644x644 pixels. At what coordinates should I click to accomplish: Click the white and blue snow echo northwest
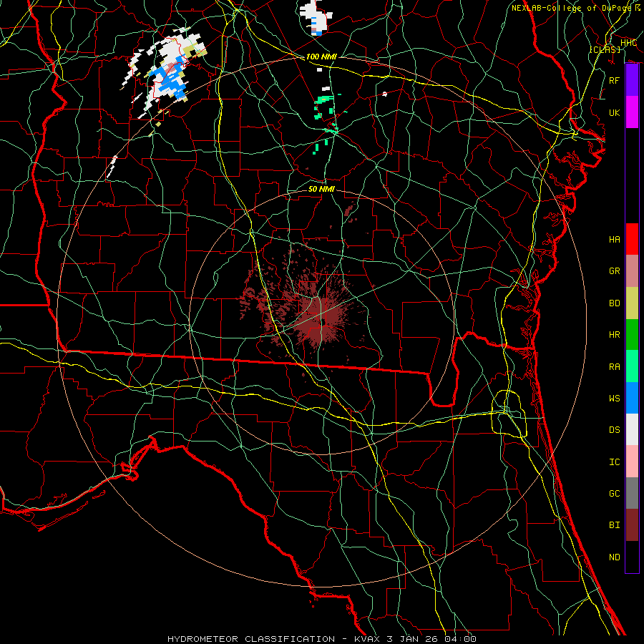(x=165, y=72)
